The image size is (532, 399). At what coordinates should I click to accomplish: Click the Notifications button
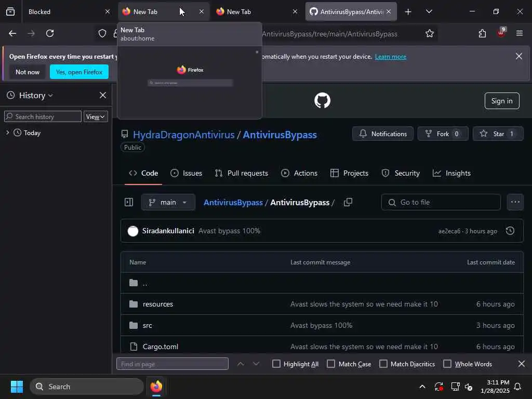pos(383,134)
